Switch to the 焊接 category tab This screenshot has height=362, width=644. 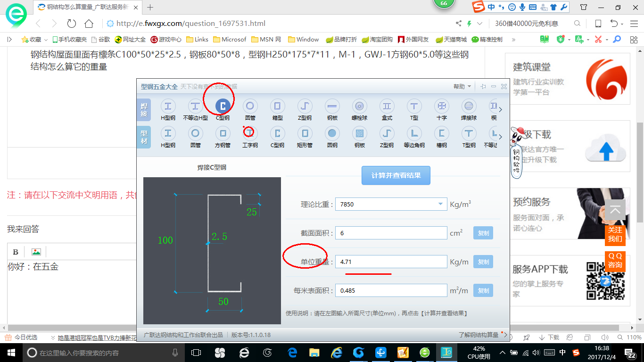pos(144,110)
